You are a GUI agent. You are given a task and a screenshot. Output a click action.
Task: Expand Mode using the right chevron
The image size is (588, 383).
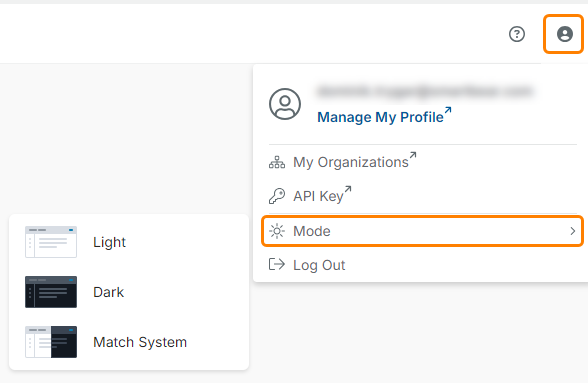[x=572, y=231]
